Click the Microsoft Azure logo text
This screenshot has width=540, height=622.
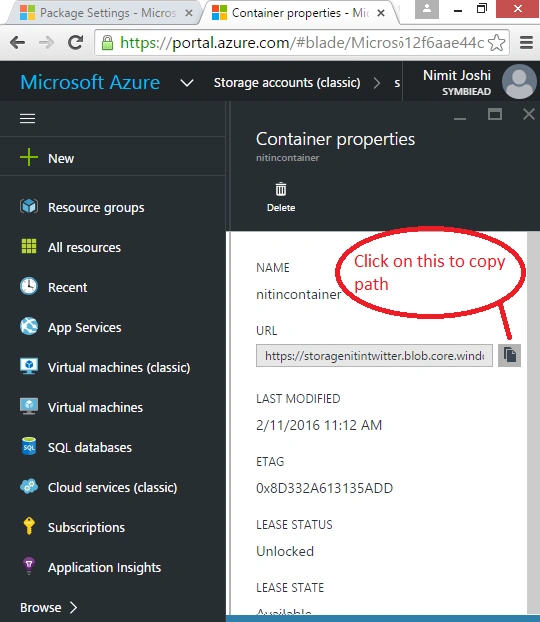[x=90, y=82]
